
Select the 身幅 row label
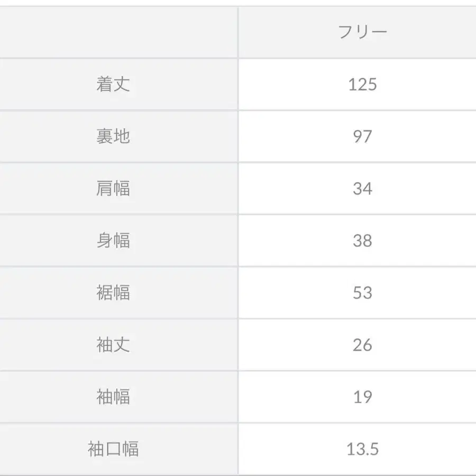click(x=113, y=241)
